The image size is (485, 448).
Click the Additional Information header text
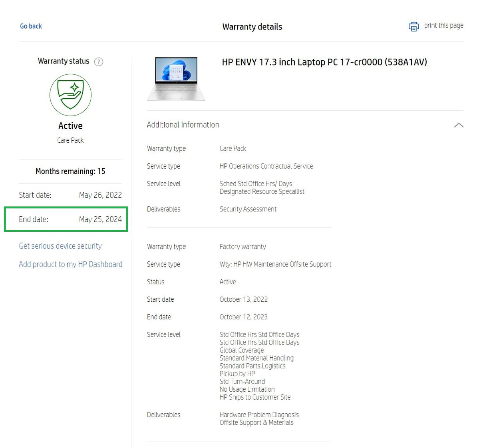coord(183,125)
